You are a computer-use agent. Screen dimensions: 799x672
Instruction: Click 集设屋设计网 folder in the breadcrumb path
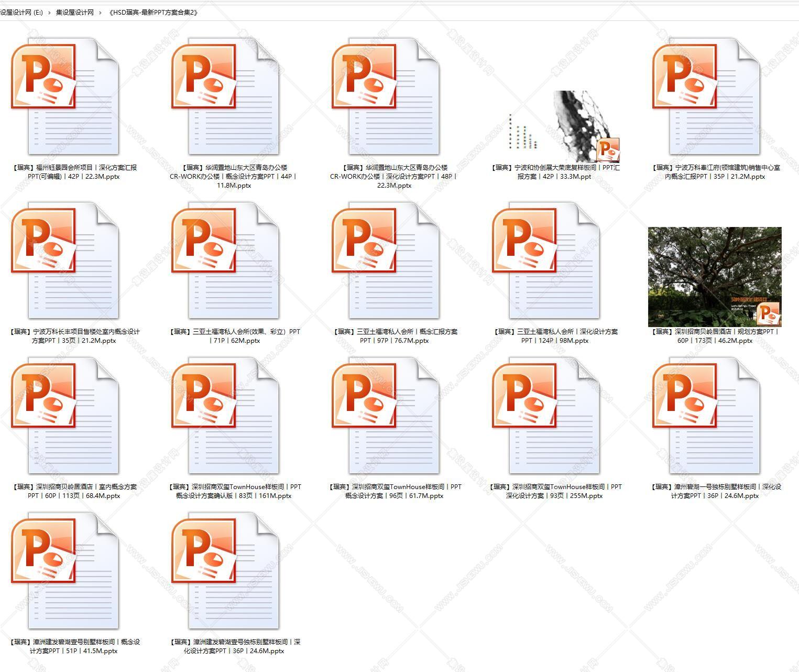(x=75, y=13)
